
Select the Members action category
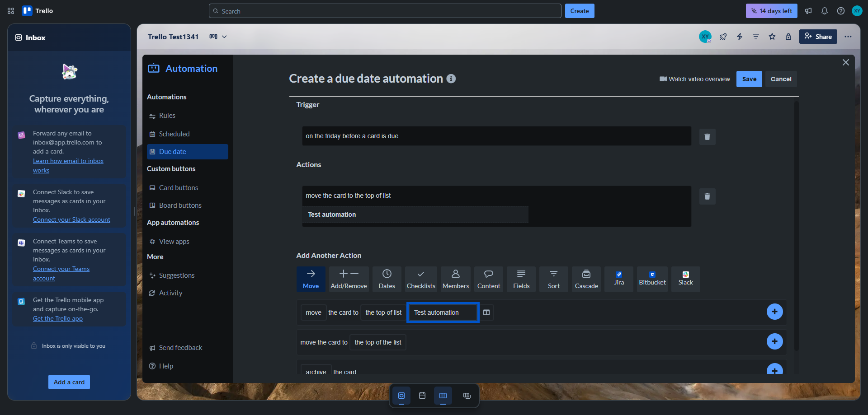(456, 279)
